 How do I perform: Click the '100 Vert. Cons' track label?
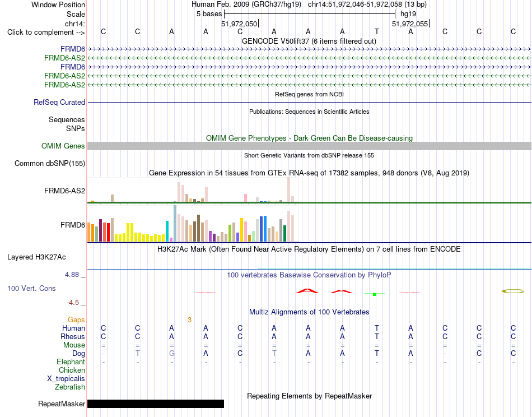click(31, 288)
